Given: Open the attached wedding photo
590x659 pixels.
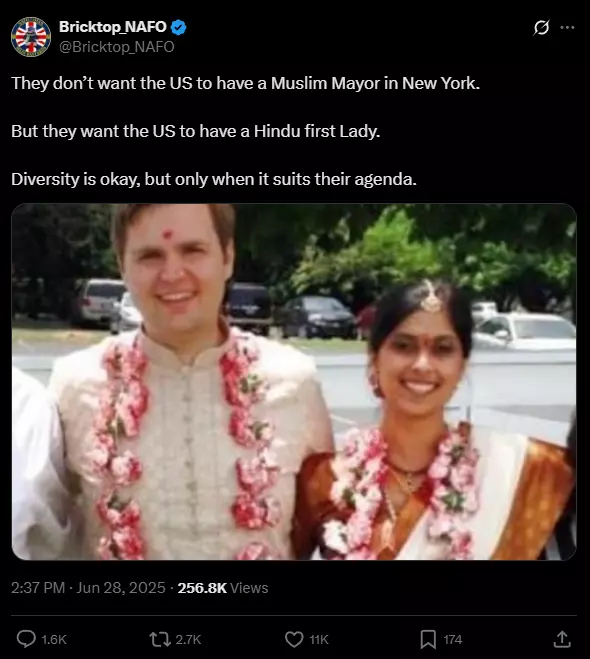Looking at the screenshot, I should 294,382.
